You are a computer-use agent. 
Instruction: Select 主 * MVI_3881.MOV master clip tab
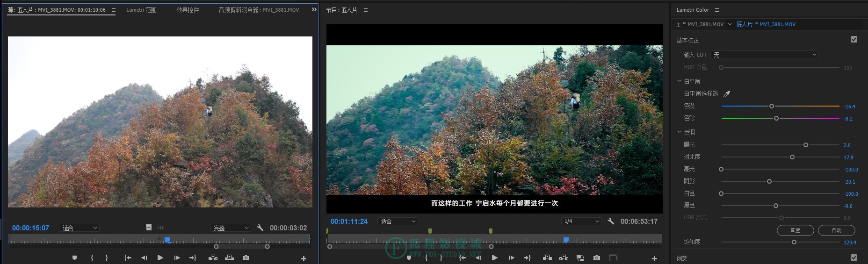700,24
